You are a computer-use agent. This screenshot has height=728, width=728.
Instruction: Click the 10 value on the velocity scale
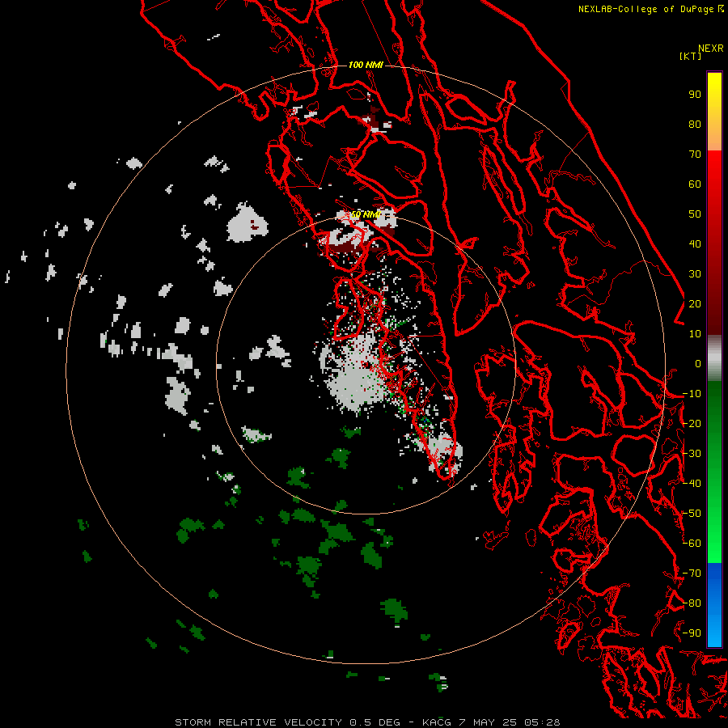695,334
